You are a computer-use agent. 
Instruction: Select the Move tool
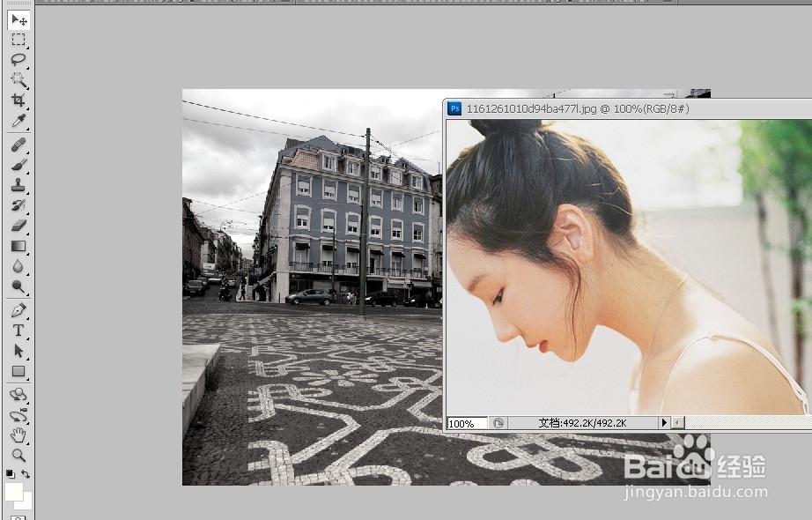[x=18, y=20]
